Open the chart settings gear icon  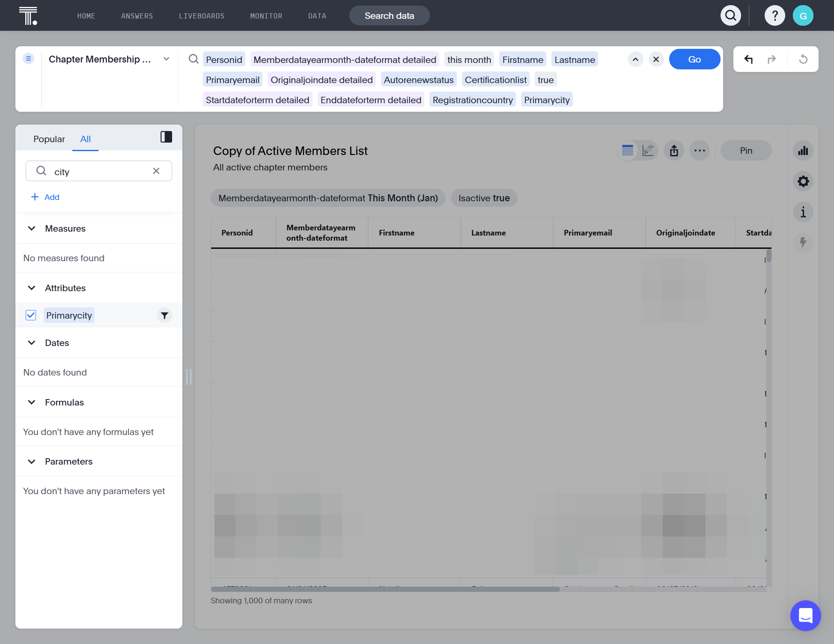coord(803,182)
